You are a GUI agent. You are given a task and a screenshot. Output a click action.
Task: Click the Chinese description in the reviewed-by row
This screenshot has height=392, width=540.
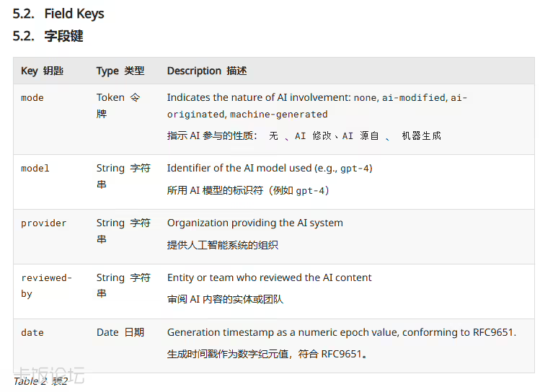226,299
